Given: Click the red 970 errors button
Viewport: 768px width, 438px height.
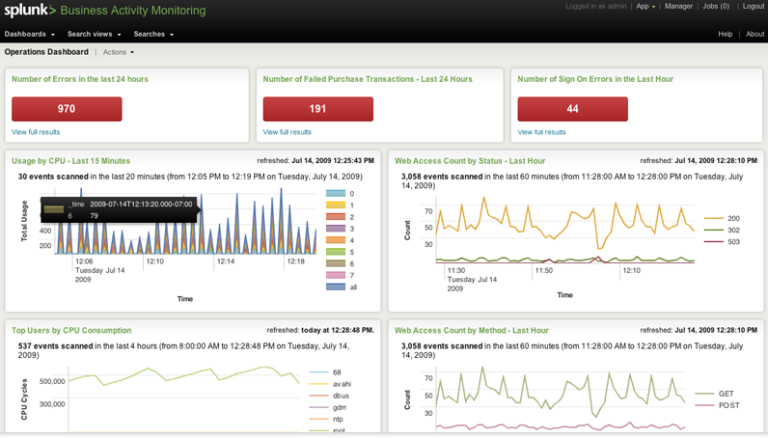Looking at the screenshot, I should pyautogui.click(x=67, y=109).
